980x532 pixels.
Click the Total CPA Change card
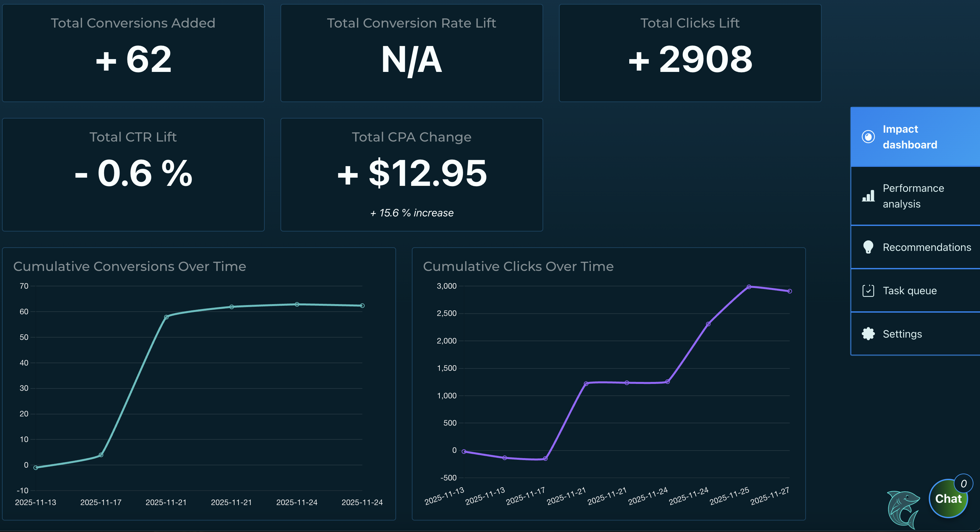click(x=411, y=174)
